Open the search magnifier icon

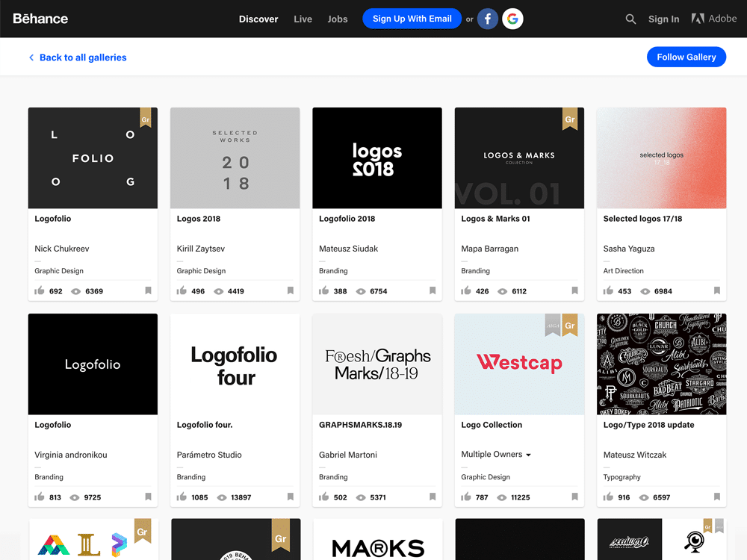pos(630,19)
